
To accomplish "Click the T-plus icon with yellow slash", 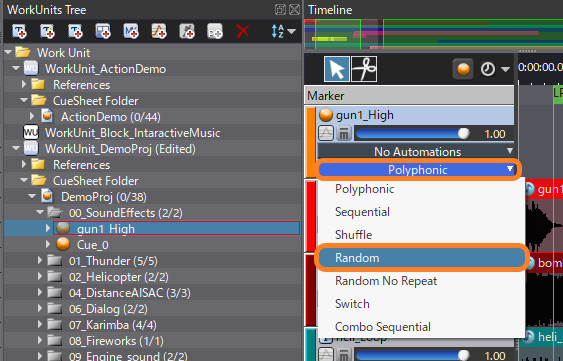I will [47, 31].
